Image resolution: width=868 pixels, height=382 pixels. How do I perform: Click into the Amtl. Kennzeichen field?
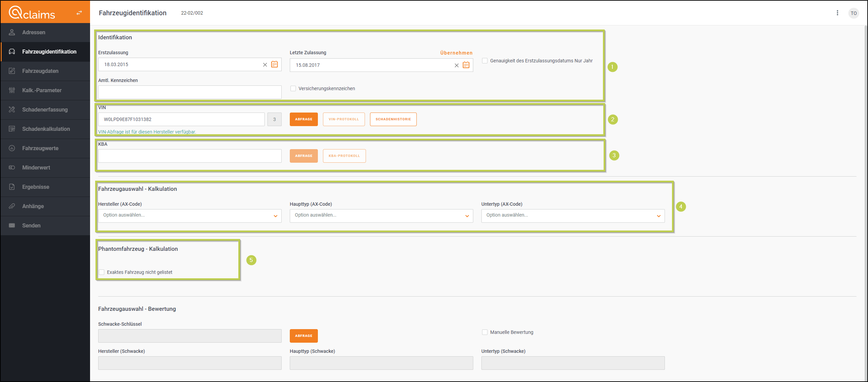pyautogui.click(x=190, y=92)
